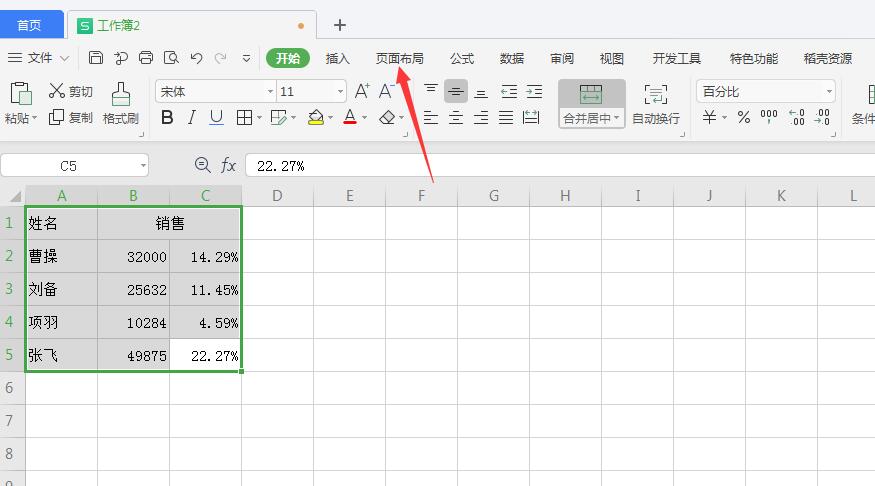The width and height of the screenshot is (875, 486).
Task: Apply thousands separator 000 icon
Action: (x=769, y=117)
